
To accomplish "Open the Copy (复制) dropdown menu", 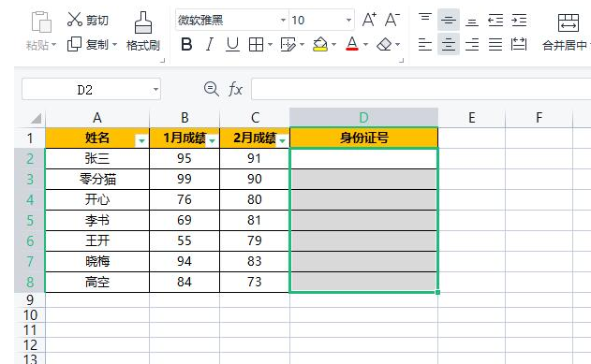I will pos(114,45).
